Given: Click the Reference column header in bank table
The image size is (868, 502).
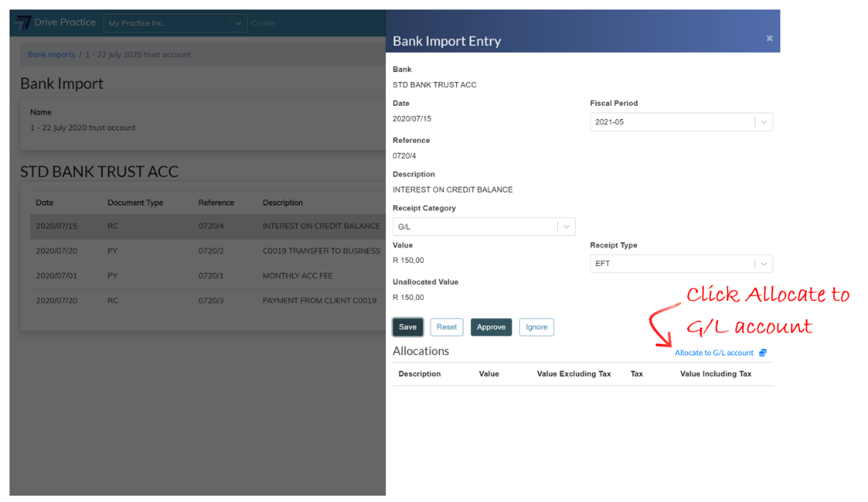Looking at the screenshot, I should coord(216,203).
